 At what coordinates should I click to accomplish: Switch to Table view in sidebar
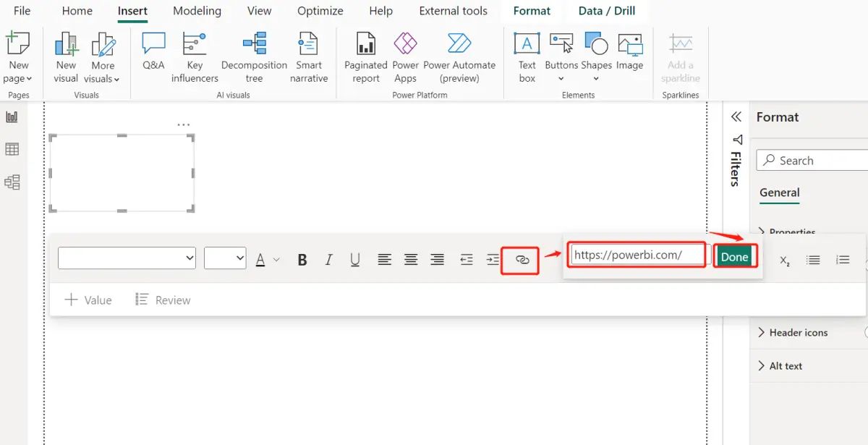click(x=12, y=149)
